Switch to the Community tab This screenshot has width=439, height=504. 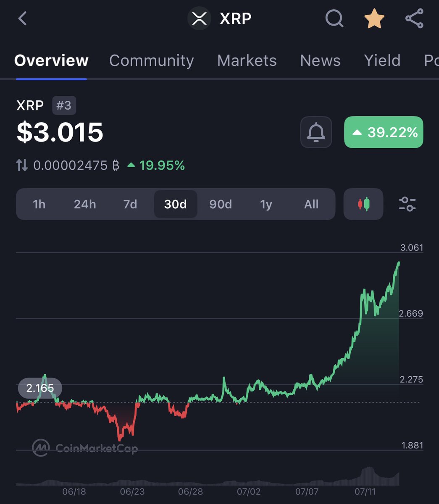coord(151,60)
